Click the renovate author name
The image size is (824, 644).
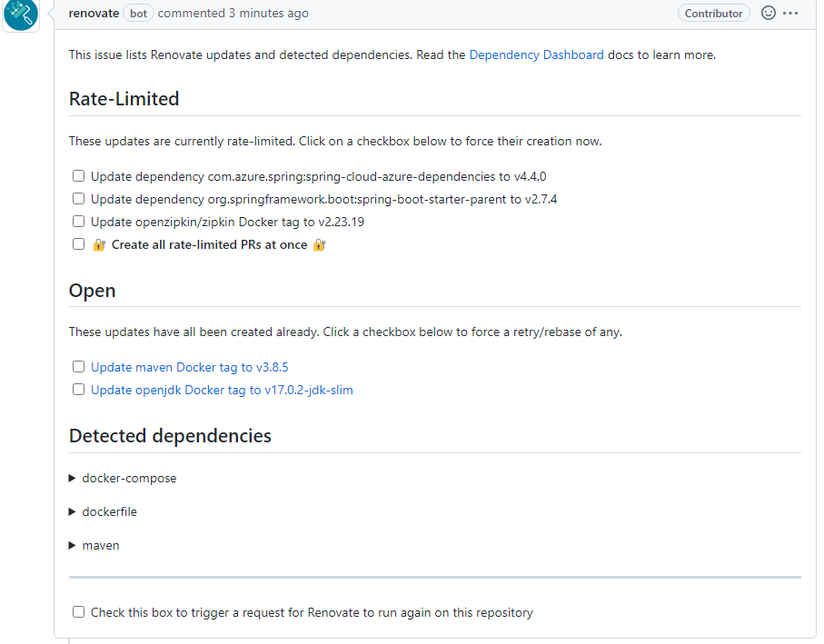click(94, 13)
